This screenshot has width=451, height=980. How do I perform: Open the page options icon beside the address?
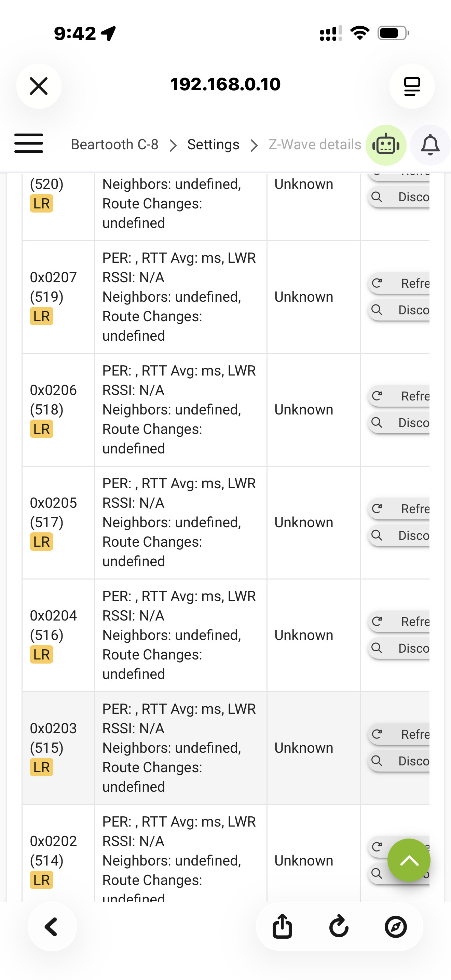tap(412, 86)
